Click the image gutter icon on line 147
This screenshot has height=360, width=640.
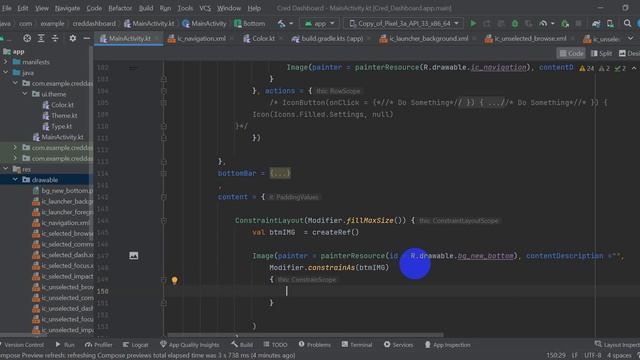point(133,256)
